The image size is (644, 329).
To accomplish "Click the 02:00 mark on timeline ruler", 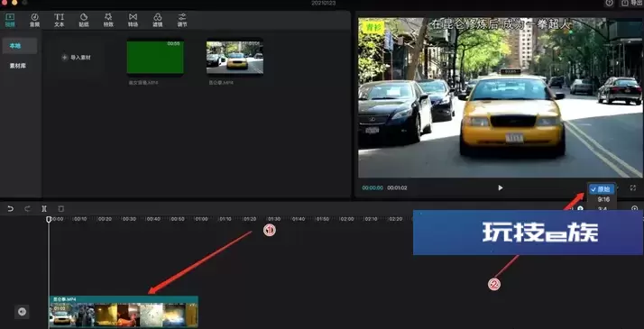I will 347,219.
